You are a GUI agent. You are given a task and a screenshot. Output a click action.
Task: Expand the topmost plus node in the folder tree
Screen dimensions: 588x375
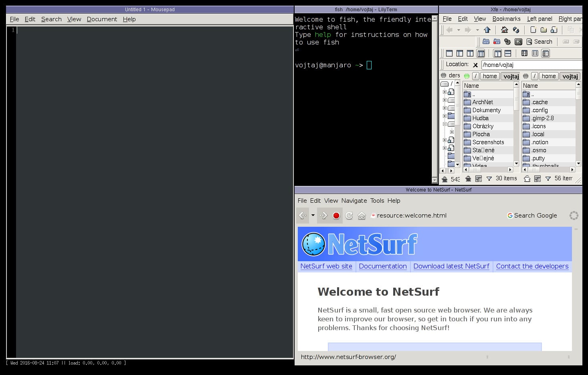445,92
